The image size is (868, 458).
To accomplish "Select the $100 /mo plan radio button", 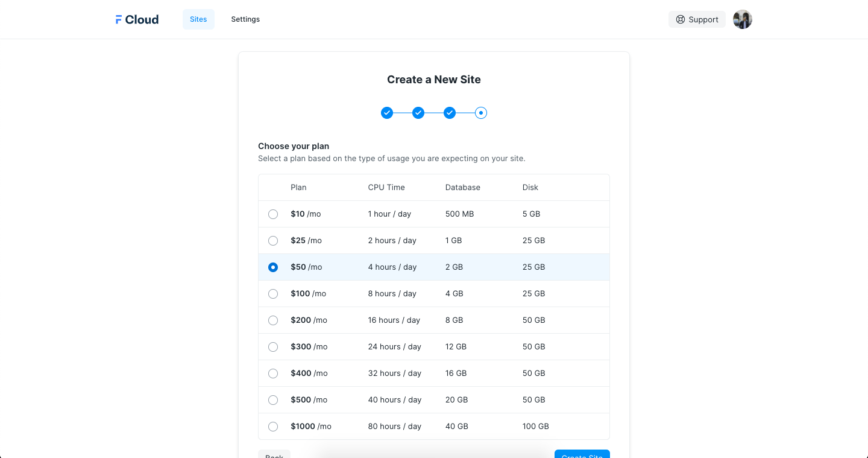I will coord(273,294).
